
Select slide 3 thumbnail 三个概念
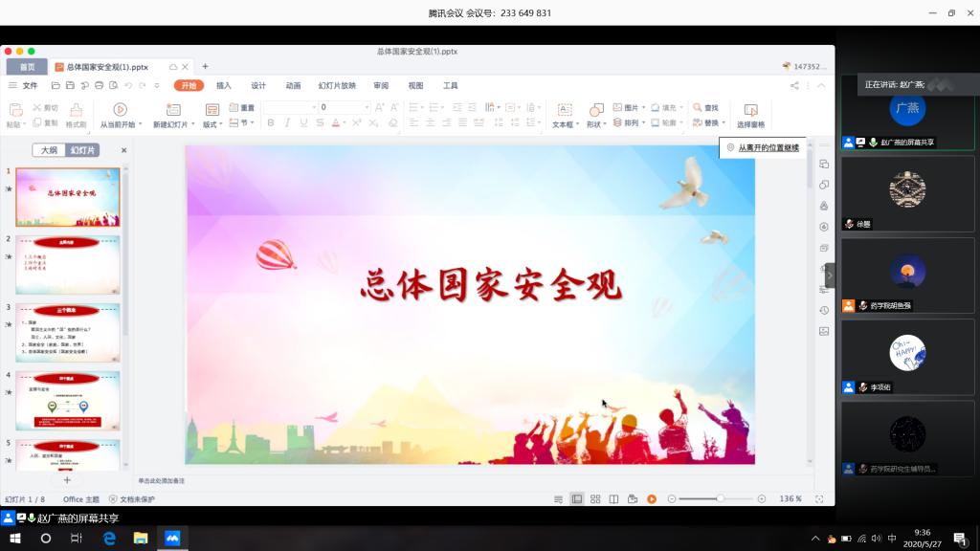[68, 332]
